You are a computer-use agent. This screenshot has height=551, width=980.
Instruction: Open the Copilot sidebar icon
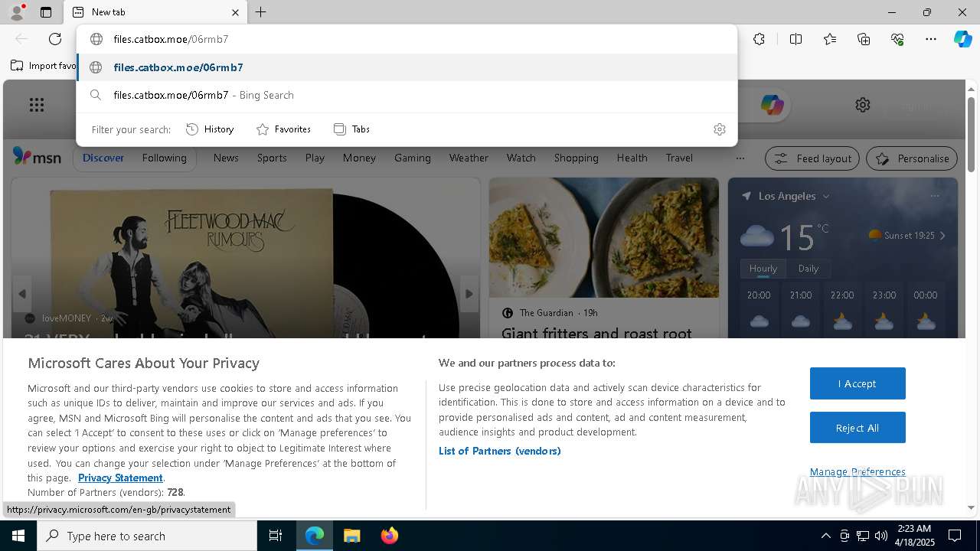[962, 39]
